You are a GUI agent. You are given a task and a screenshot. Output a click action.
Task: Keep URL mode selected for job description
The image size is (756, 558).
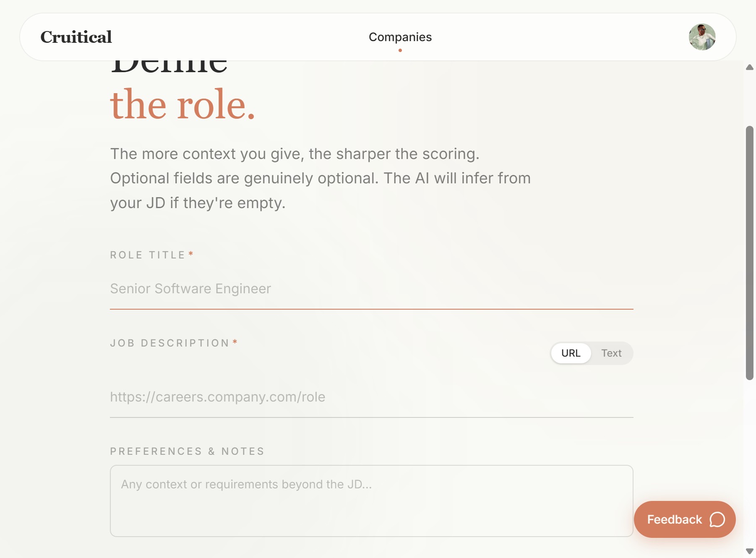pyautogui.click(x=571, y=353)
